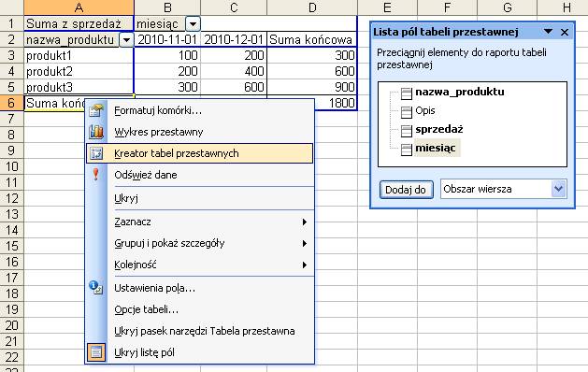This screenshot has width=588, height=372.
Task: Open the miesiąc column filter dropdown
Action: tap(193, 24)
